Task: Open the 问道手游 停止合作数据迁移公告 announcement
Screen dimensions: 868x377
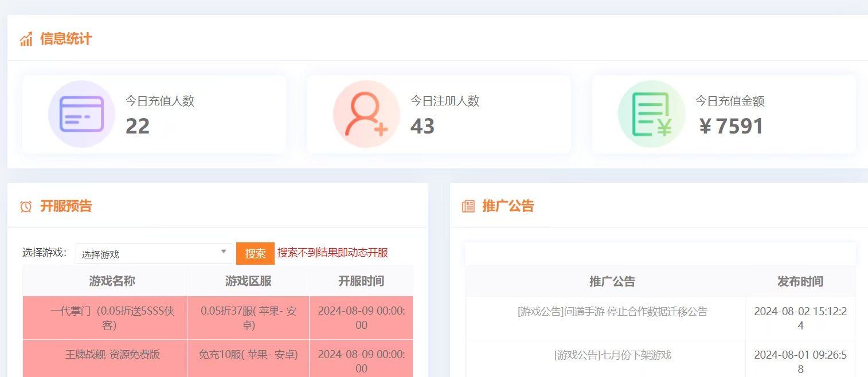Action: point(612,312)
